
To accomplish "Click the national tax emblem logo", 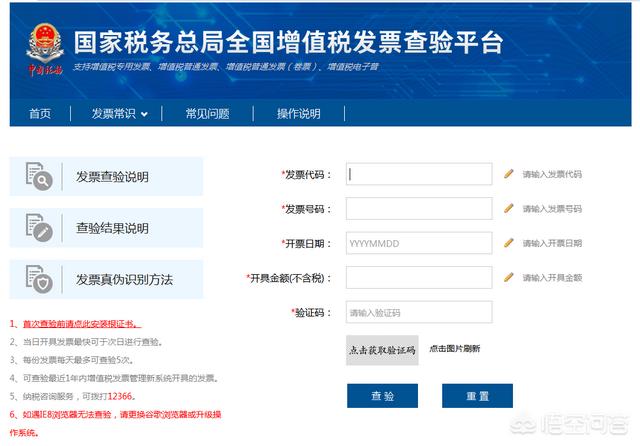I will point(45,50).
